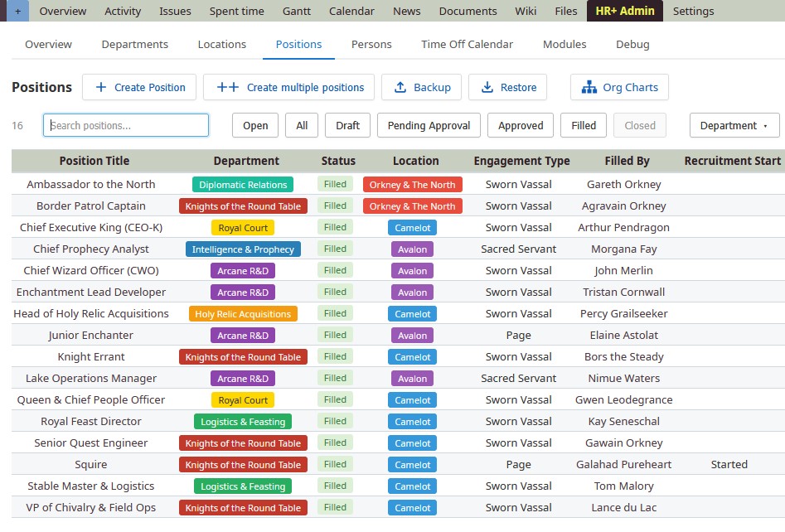The height and width of the screenshot is (532, 785).
Task: Click the Diplomatic Relations department badge
Action: coord(243,185)
